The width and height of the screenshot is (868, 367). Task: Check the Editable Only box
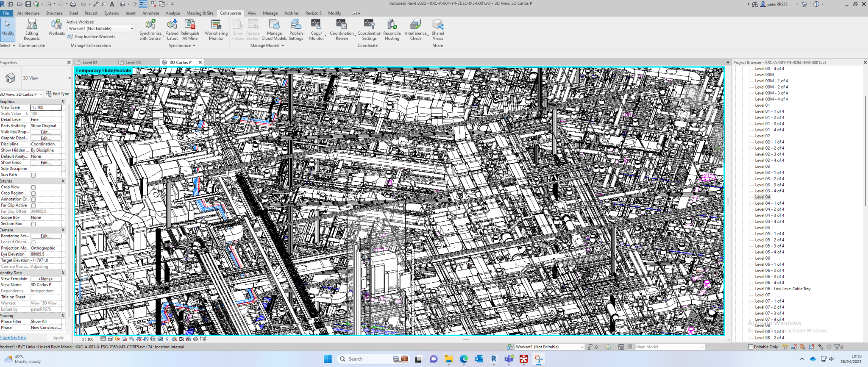(751, 347)
